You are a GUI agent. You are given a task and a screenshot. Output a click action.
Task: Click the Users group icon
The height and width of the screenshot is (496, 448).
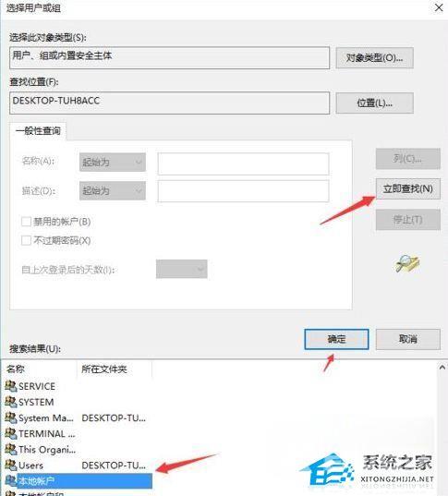(11, 465)
